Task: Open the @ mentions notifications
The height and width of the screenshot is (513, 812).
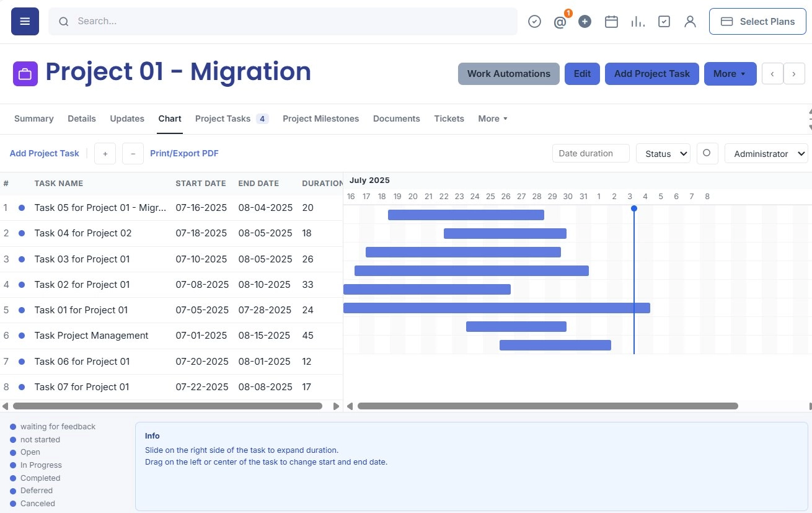Action: pyautogui.click(x=560, y=22)
